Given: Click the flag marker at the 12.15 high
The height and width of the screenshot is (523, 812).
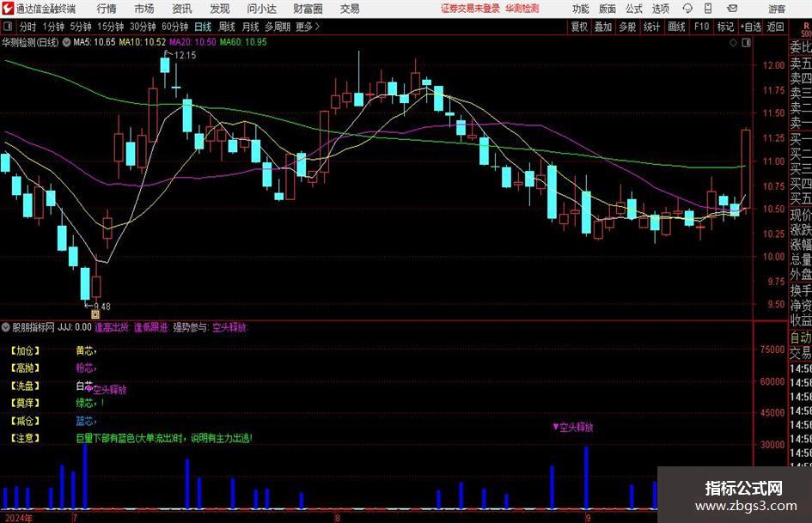Looking at the screenshot, I should [x=167, y=52].
